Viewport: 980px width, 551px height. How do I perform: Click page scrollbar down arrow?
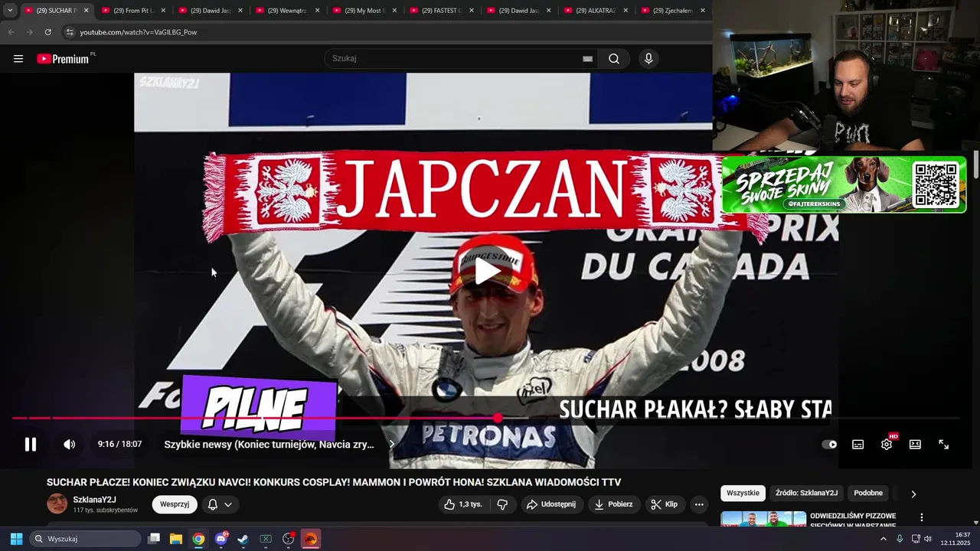coord(975,523)
